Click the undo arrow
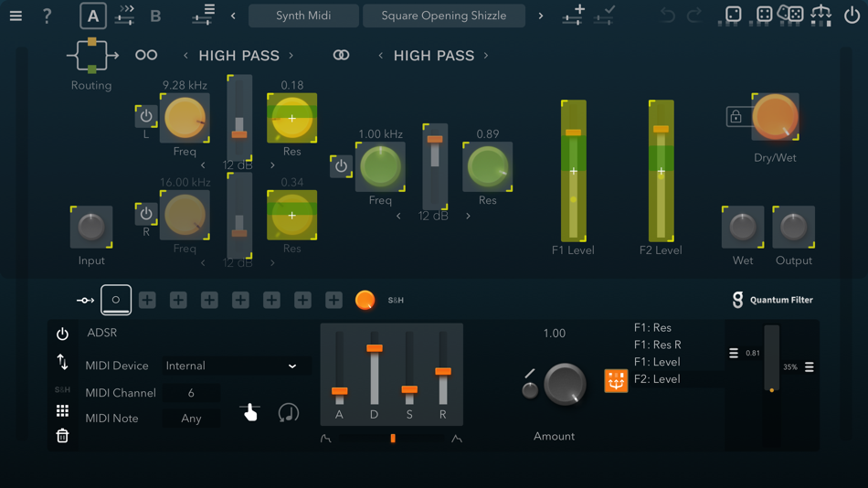The height and width of the screenshot is (488, 868). tap(668, 16)
